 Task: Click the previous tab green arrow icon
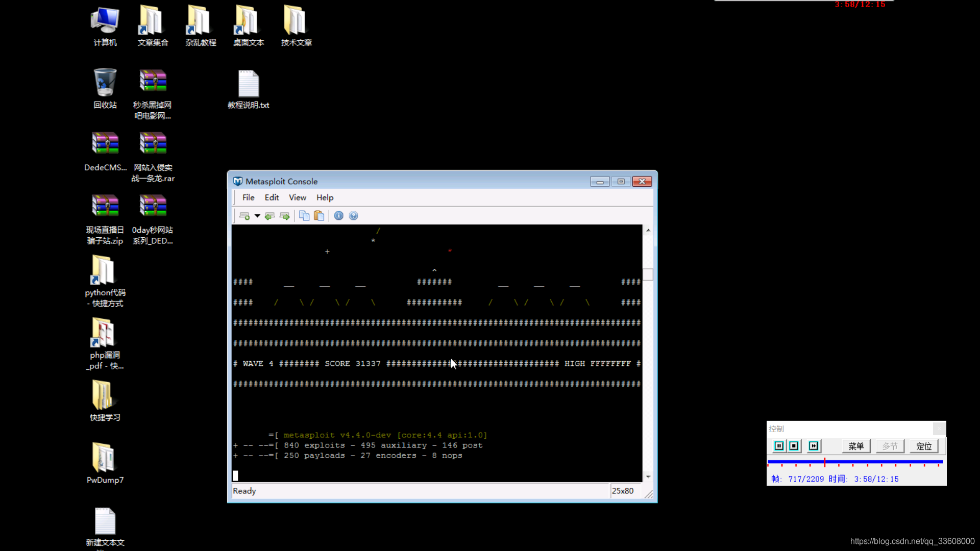coord(269,216)
